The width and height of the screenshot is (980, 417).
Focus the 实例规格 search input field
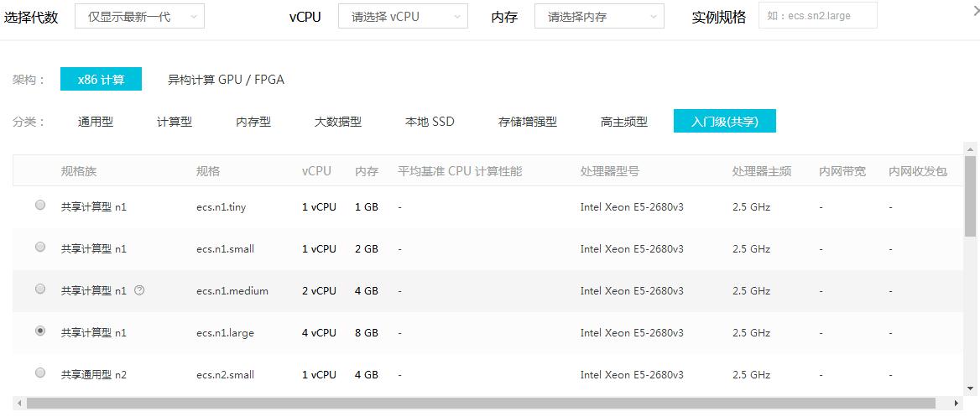pyautogui.click(x=817, y=15)
